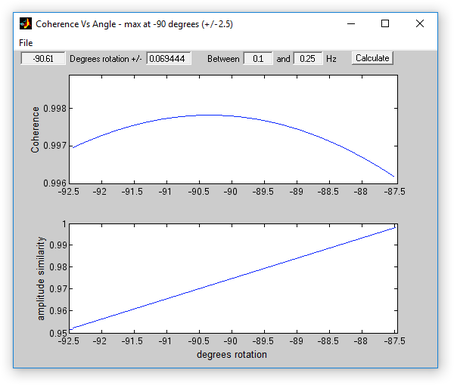454x385 pixels.
Task: Click the degrees rotation x-axis label
Action: pos(232,354)
